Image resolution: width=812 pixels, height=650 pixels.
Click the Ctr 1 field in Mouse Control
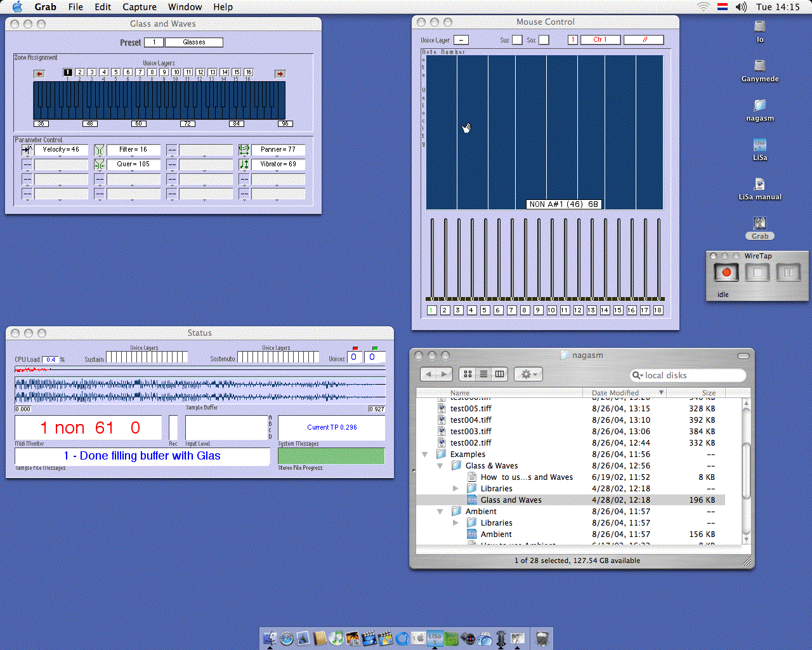tap(599, 40)
